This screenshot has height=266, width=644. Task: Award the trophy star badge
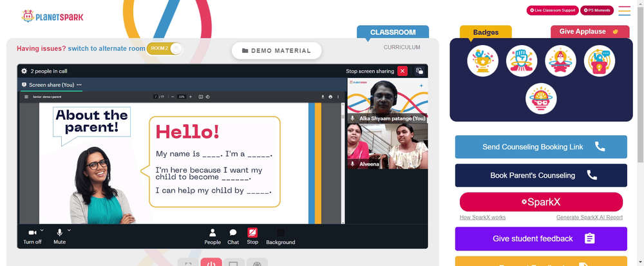click(x=482, y=61)
